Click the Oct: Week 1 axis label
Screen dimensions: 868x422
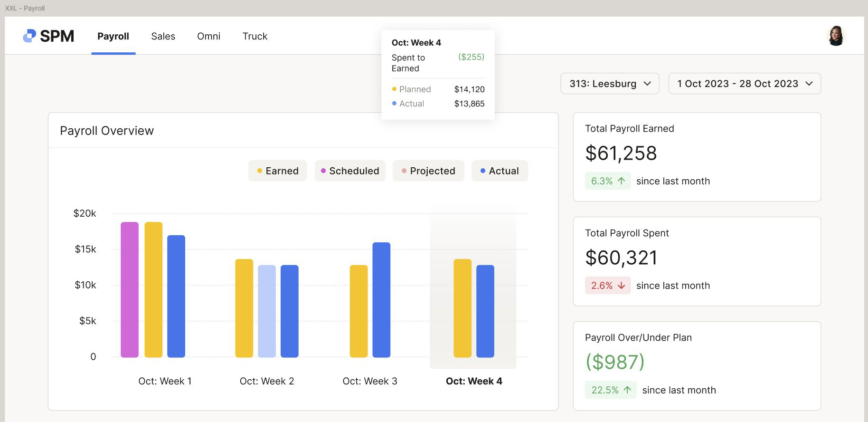[x=165, y=381]
